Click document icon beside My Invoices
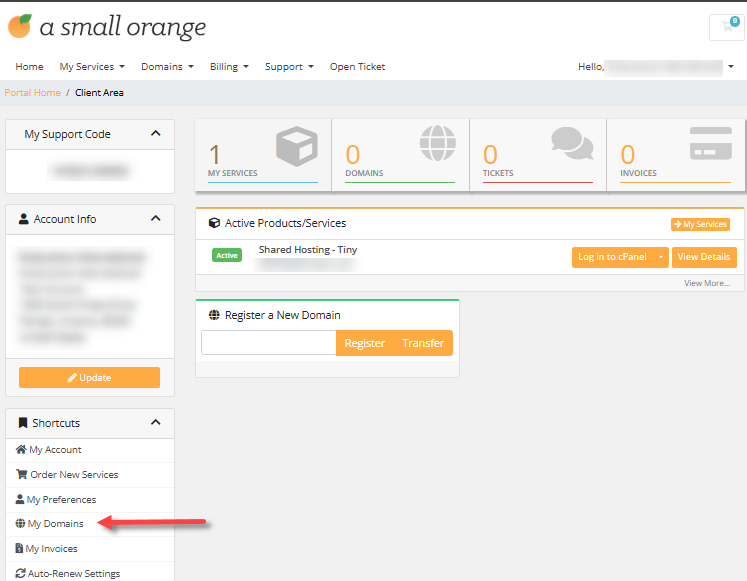 (x=19, y=548)
